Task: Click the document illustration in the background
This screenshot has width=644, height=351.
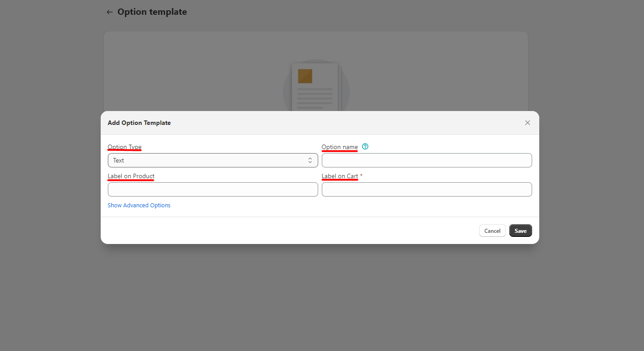Action: click(316, 87)
